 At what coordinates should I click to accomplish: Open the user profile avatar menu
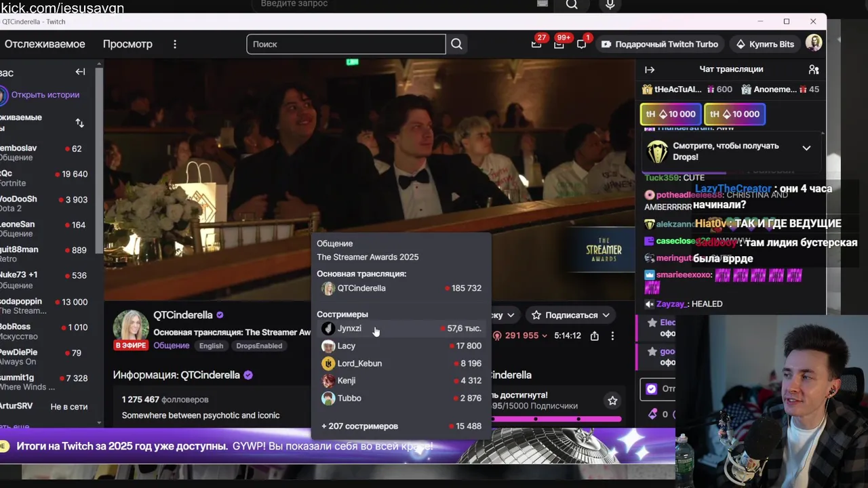click(814, 43)
